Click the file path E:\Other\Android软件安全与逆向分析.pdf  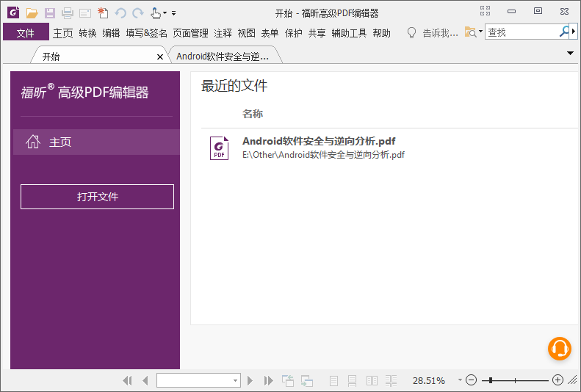323,155
